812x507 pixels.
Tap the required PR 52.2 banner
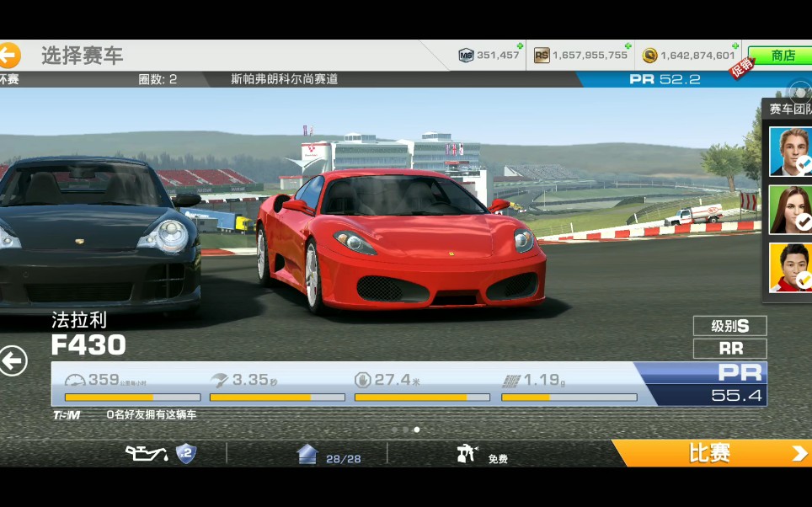[665, 79]
